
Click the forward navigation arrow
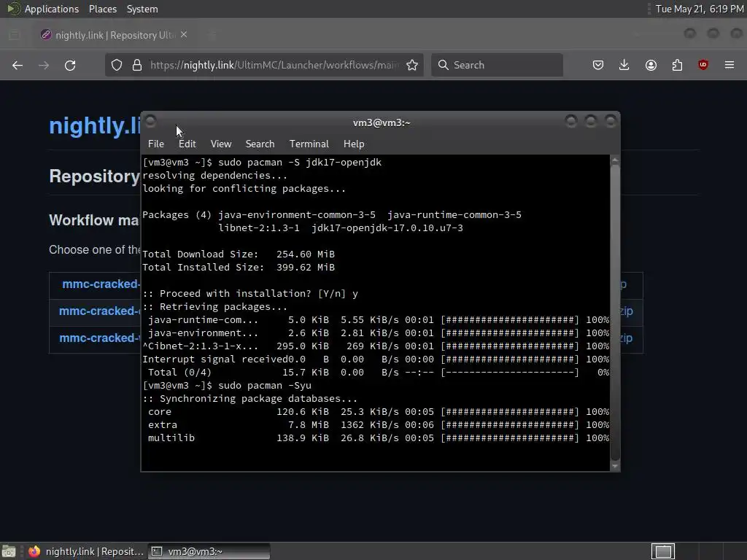pyautogui.click(x=44, y=65)
